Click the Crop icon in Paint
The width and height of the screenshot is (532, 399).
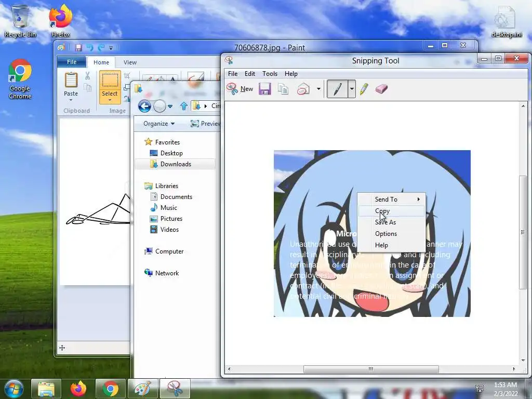click(127, 76)
